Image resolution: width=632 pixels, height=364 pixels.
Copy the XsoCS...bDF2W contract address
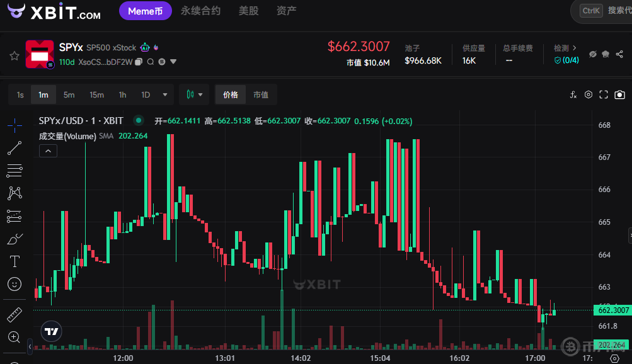[x=139, y=62]
